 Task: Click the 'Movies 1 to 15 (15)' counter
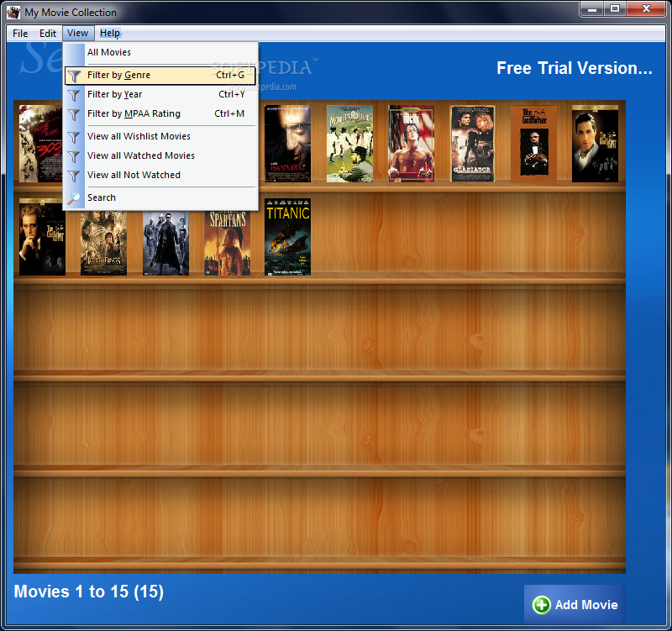click(x=89, y=592)
